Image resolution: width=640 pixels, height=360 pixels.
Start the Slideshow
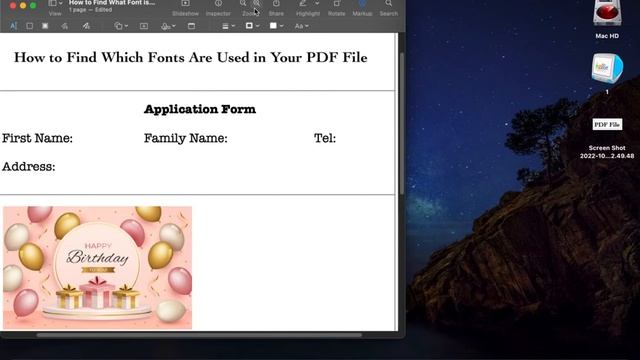click(185, 4)
